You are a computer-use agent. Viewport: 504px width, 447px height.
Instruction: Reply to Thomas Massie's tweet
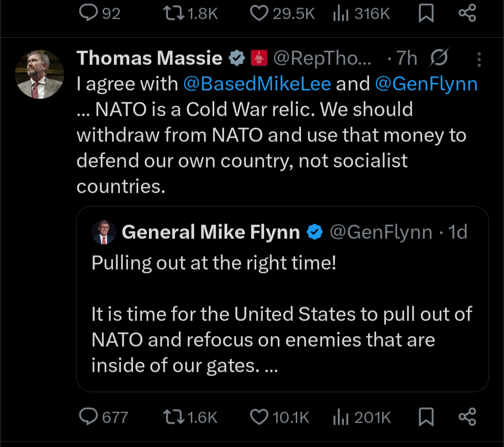(88, 417)
